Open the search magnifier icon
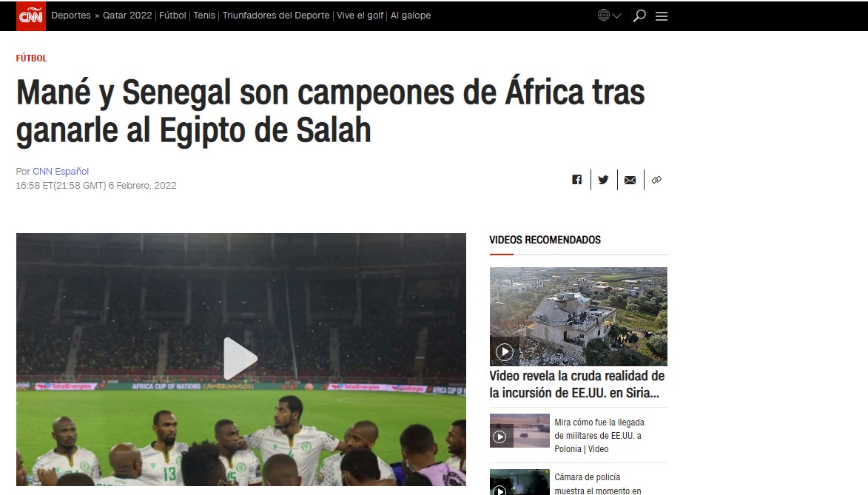 639,16
